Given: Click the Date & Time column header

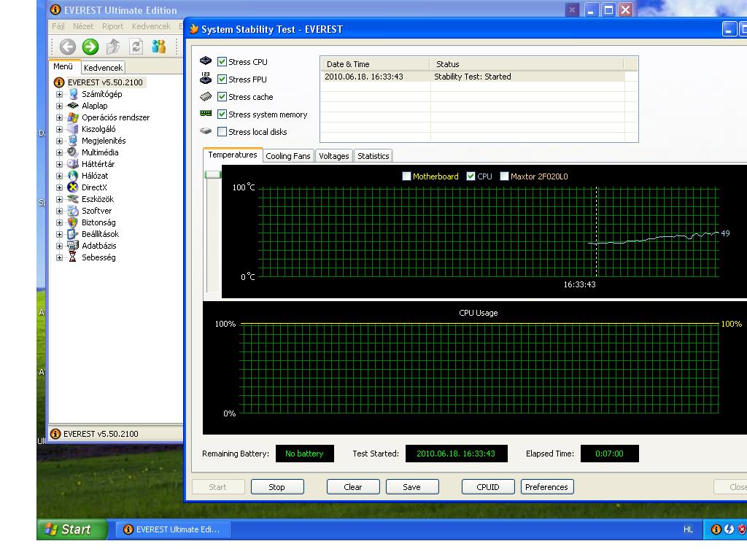Looking at the screenshot, I should (375, 64).
